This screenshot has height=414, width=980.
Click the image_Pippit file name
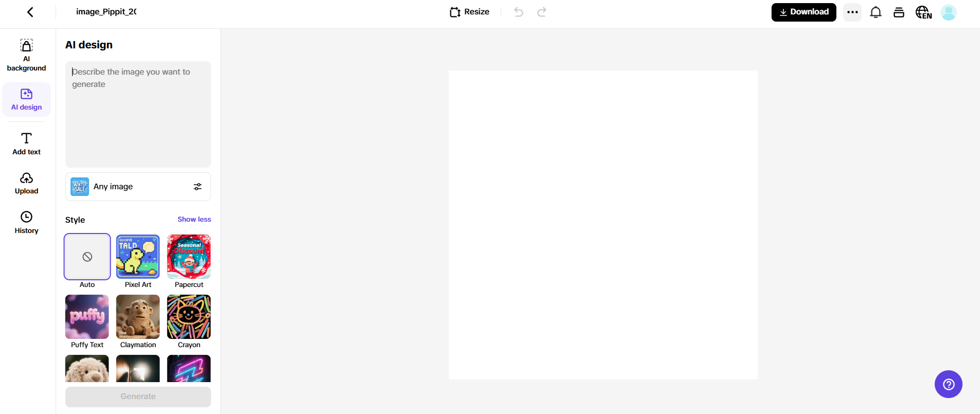coord(106,12)
